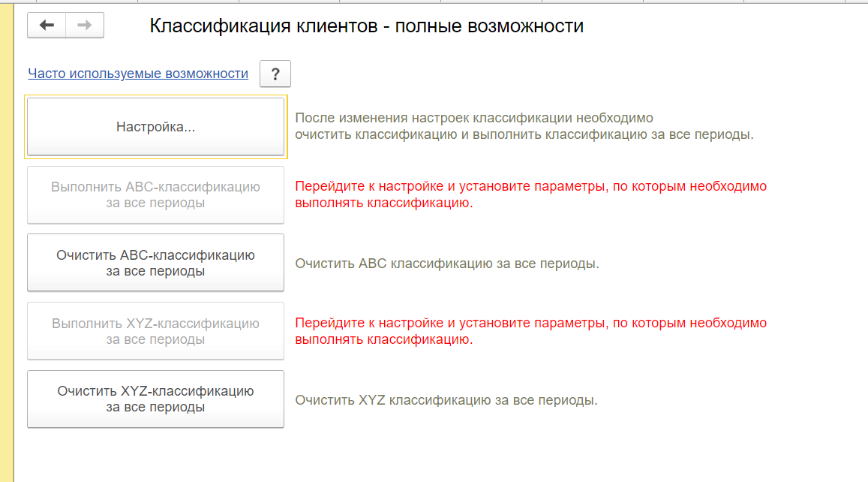Open help with the question mark button

(x=275, y=74)
